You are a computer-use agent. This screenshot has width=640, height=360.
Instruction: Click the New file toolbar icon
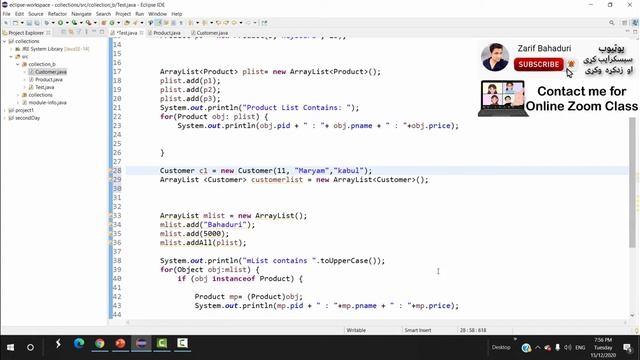(x=16, y=23)
